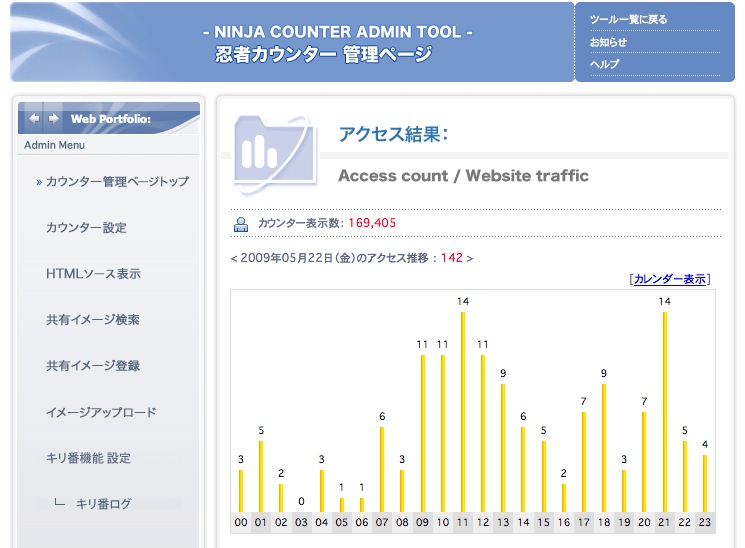
Task: Click the hour label 16 on axis
Action: point(564,522)
